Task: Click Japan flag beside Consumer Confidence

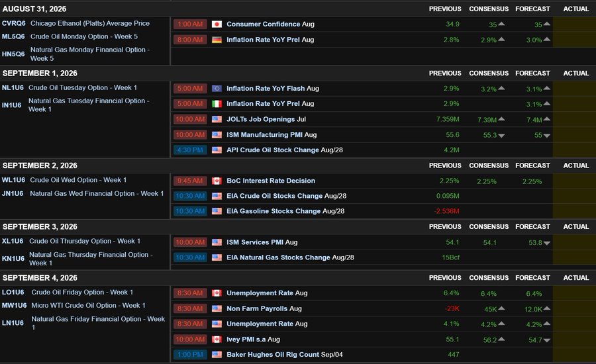Action: (217, 24)
